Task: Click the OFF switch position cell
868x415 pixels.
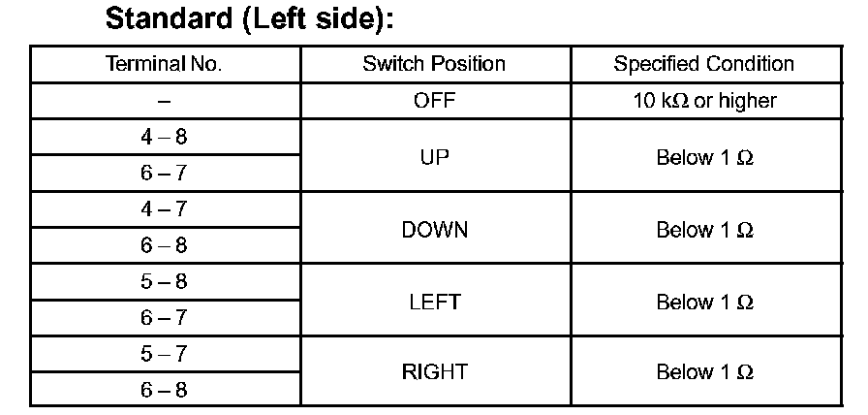Action: (434, 101)
